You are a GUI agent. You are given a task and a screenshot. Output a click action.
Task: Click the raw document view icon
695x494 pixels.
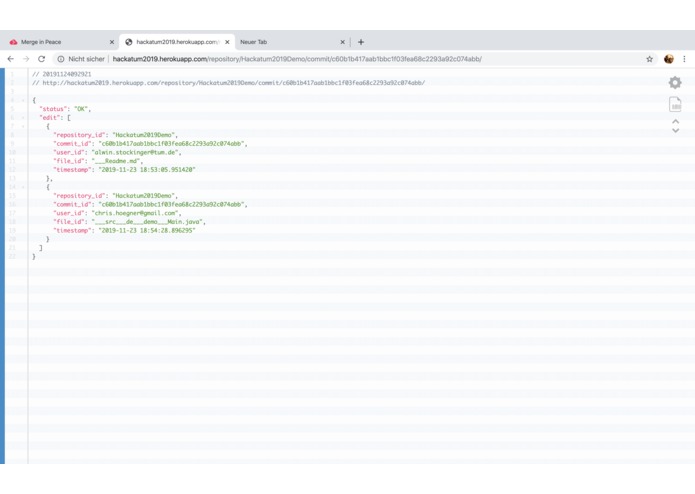click(675, 105)
